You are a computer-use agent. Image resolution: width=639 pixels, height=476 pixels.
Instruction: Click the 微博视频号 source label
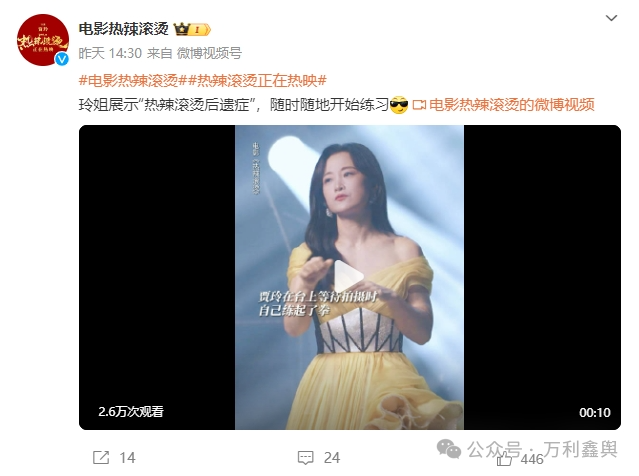tap(209, 53)
